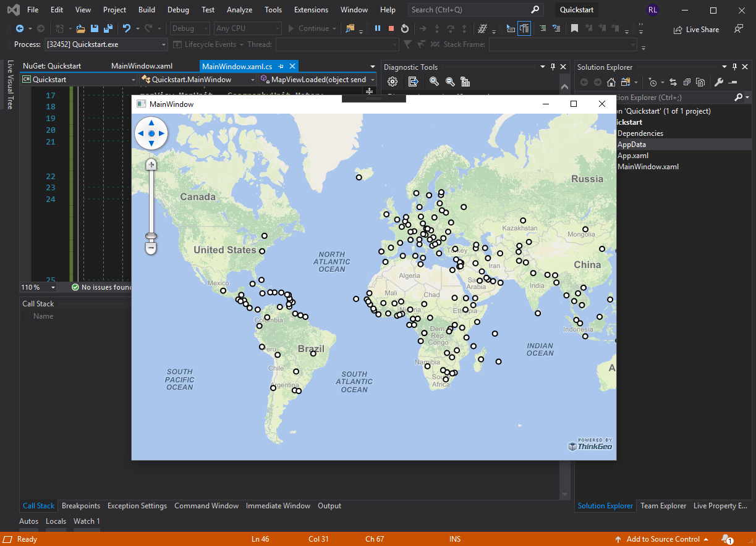Viewport: 756px width, 546px height.
Task: Toggle auto-hide pin on Diagnostic Tools panel
Action: tap(553, 67)
